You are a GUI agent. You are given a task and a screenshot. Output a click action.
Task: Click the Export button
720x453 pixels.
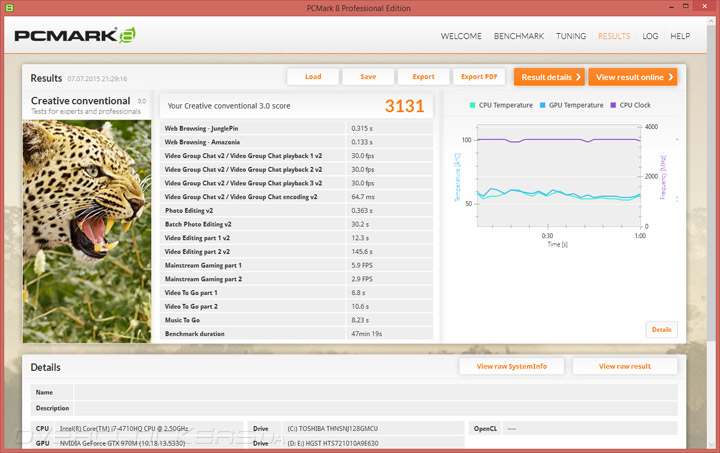[423, 77]
